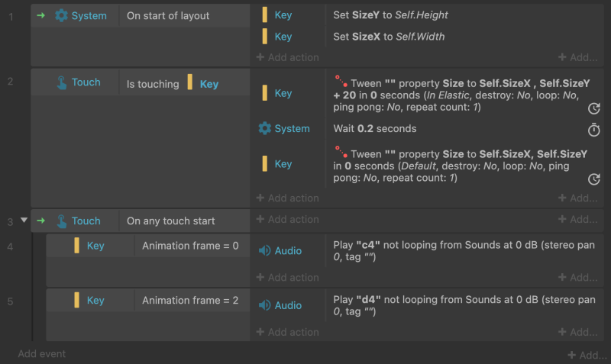The image size is (611, 364).
Task: Select the Set SizeX to Self.Width action
Action: click(389, 37)
